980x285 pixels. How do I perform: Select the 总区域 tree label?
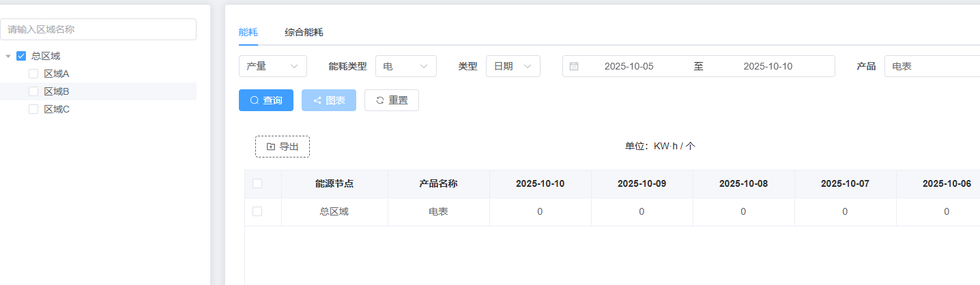coord(46,56)
